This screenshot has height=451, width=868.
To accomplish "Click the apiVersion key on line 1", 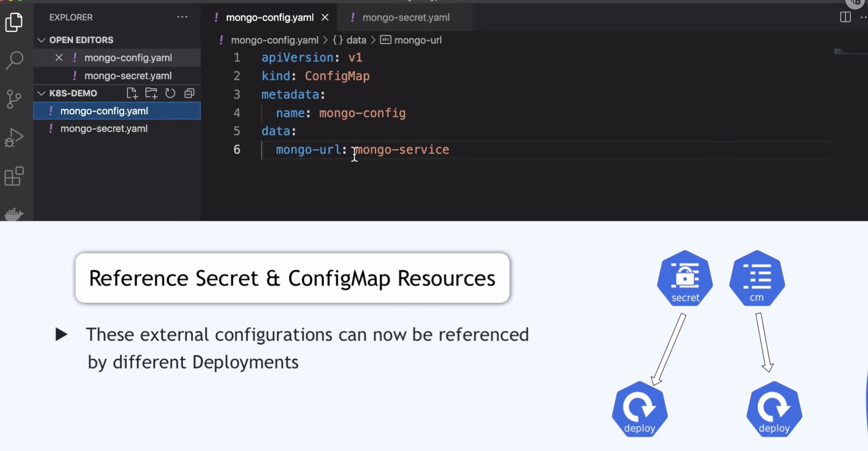I will (x=297, y=58).
